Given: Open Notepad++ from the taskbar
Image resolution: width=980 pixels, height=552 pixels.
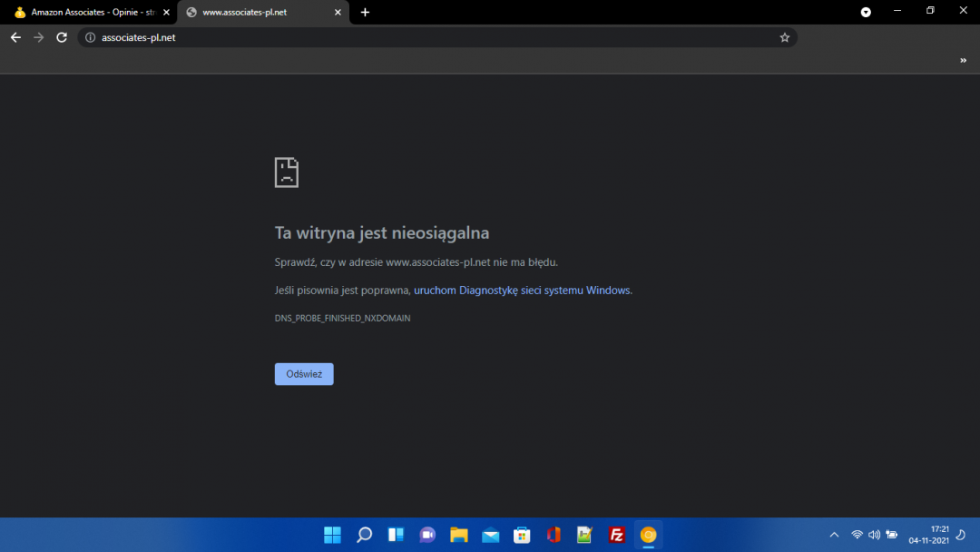Looking at the screenshot, I should [584, 535].
